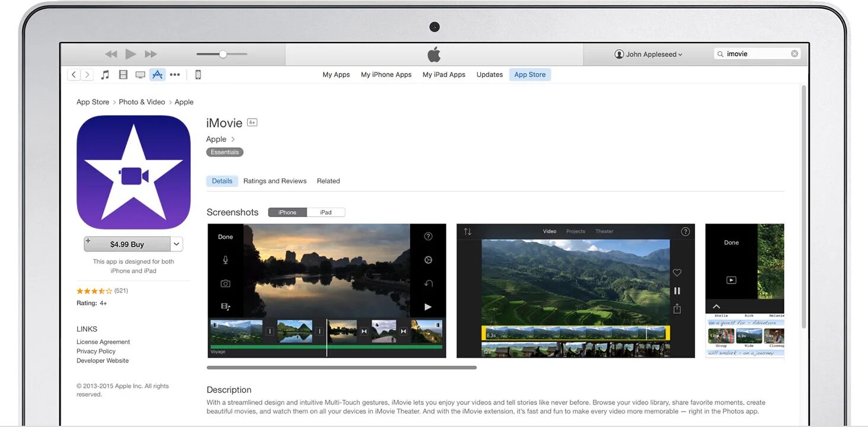Click the vertical page scrollbar
Screen dimensions: 868x427
pyautogui.click(x=804, y=206)
